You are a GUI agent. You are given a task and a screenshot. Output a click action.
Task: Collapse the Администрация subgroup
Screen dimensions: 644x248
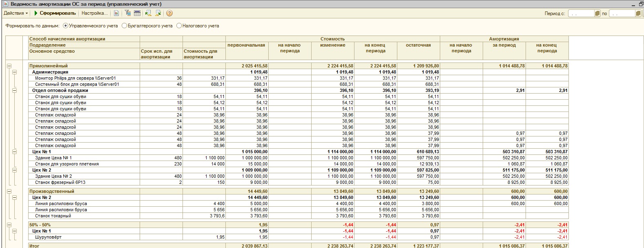(14, 72)
